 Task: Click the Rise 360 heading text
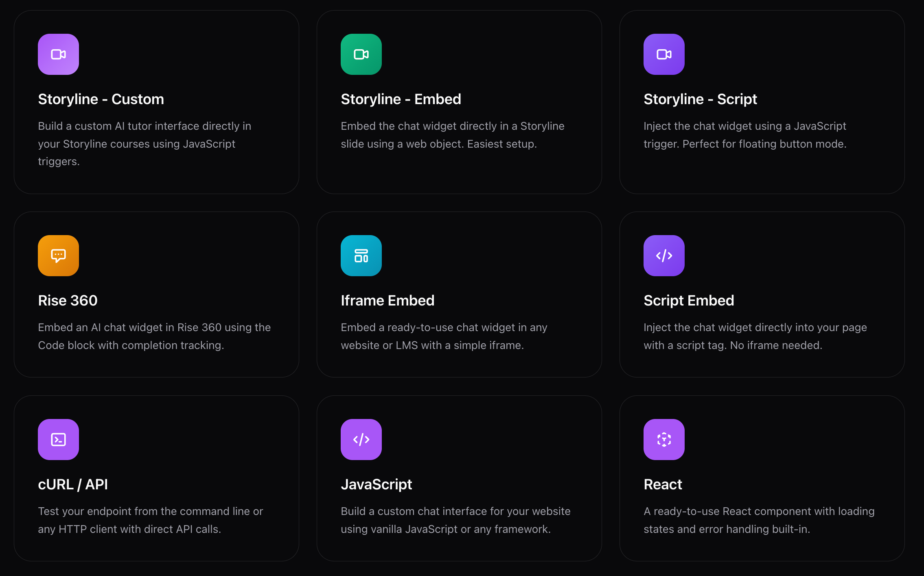point(68,300)
